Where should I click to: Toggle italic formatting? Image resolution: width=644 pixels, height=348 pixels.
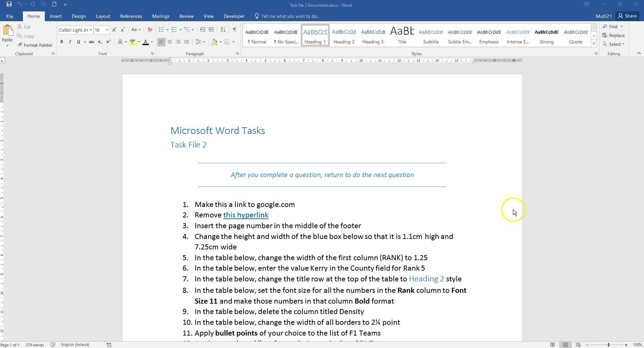70,42
